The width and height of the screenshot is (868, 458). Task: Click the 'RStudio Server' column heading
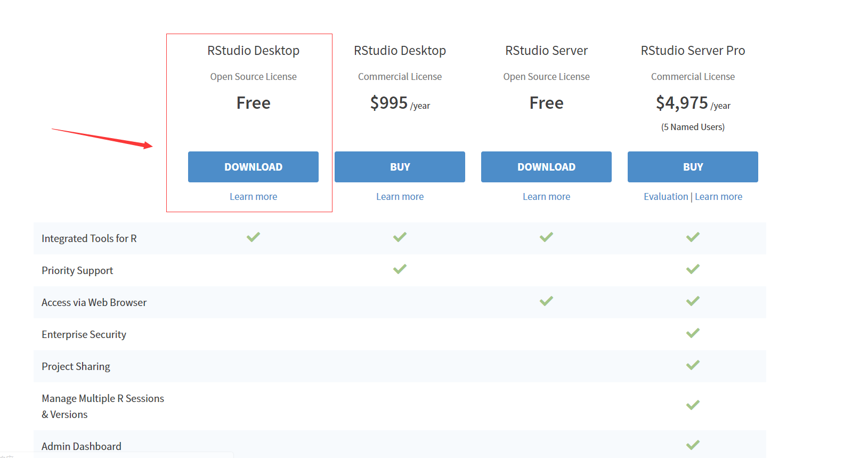(x=546, y=51)
